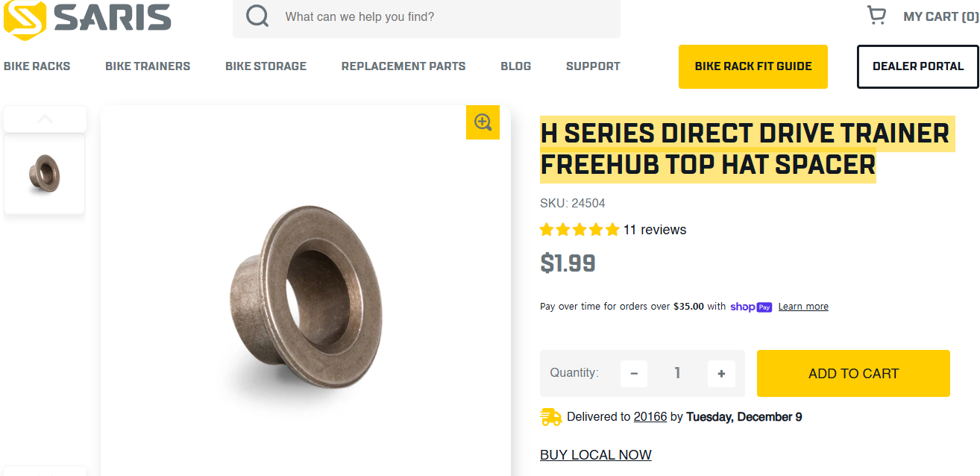Change delivery zip code 20166
980x476 pixels.
pos(650,417)
